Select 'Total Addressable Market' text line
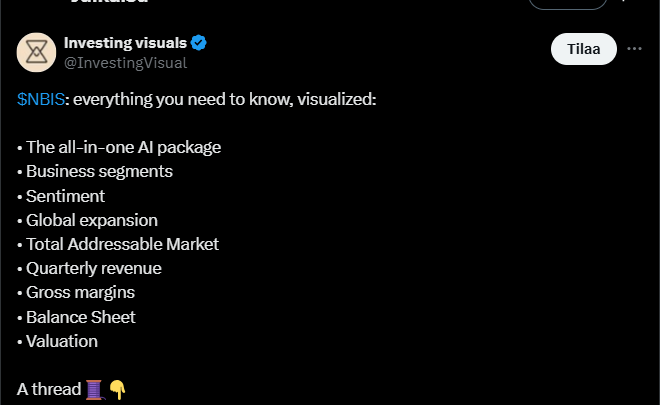The height and width of the screenshot is (405, 660). point(122,244)
